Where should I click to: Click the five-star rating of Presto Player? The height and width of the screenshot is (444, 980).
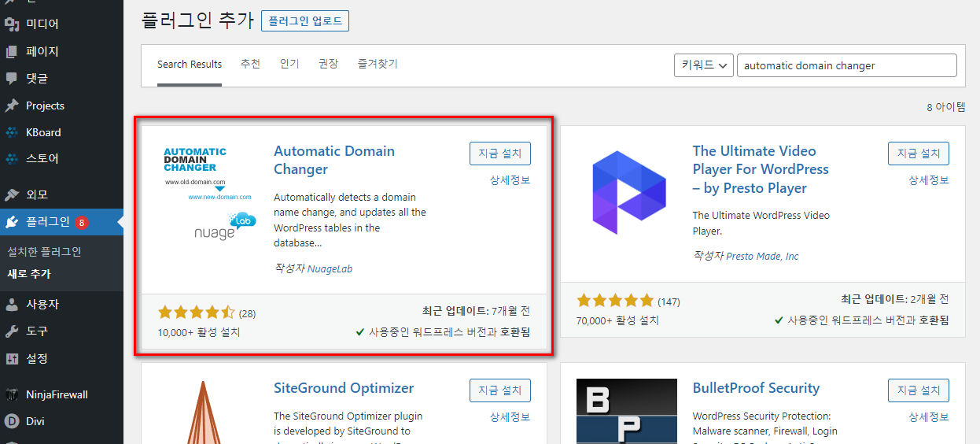[615, 301]
